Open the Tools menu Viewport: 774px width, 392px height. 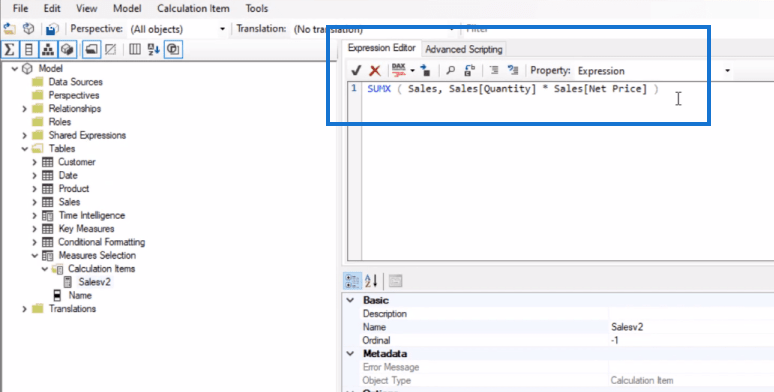pos(257,8)
